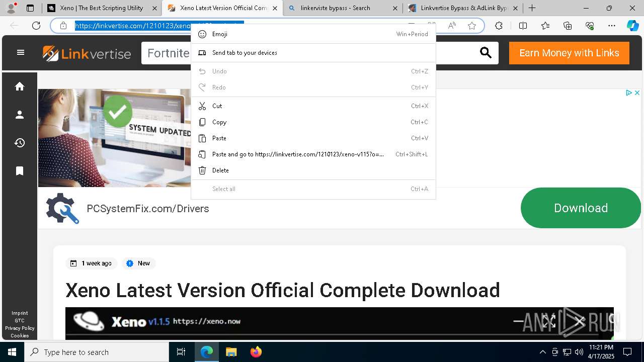
Task: Open the Imprint footer link
Action: click(x=20, y=313)
